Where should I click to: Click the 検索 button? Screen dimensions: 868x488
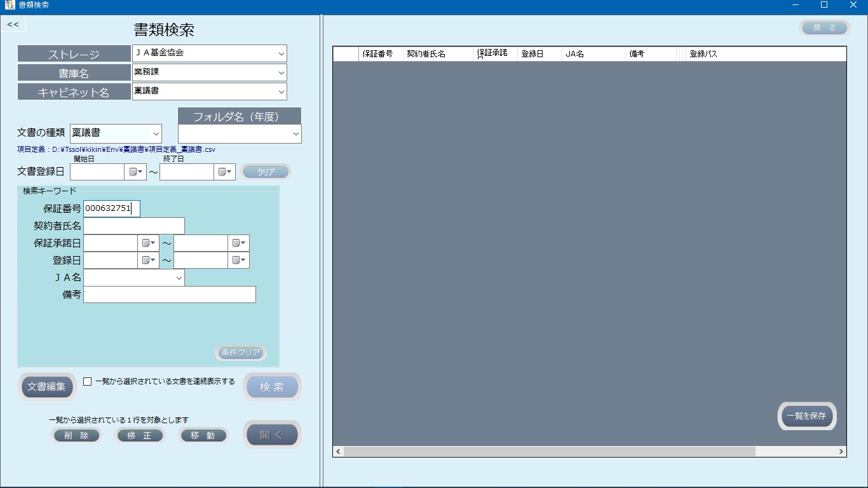tap(272, 387)
